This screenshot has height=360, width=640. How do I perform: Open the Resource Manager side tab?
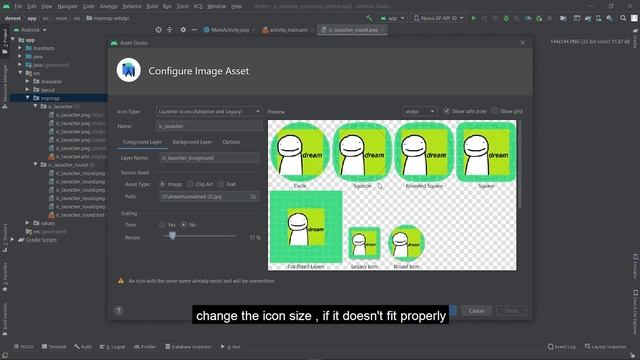tap(5, 87)
